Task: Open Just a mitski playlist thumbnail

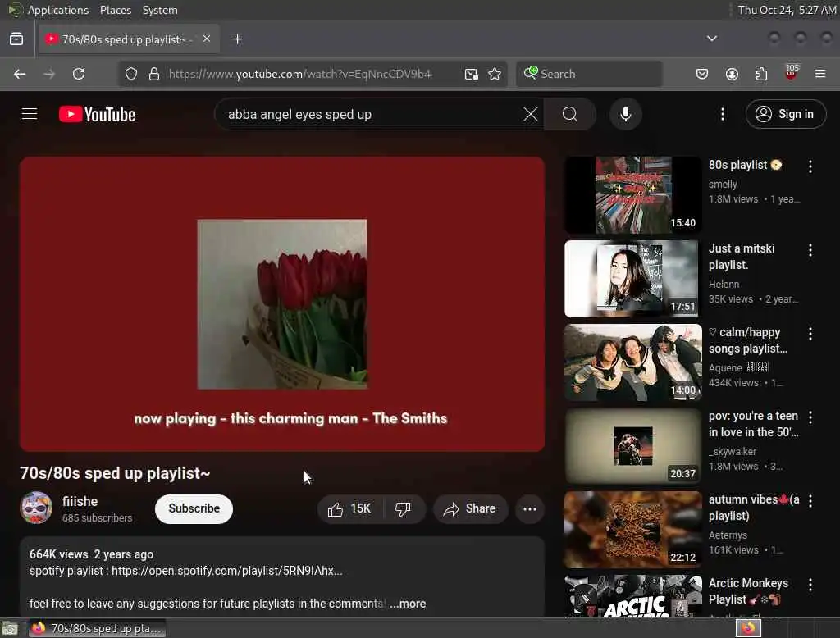Action: [632, 279]
